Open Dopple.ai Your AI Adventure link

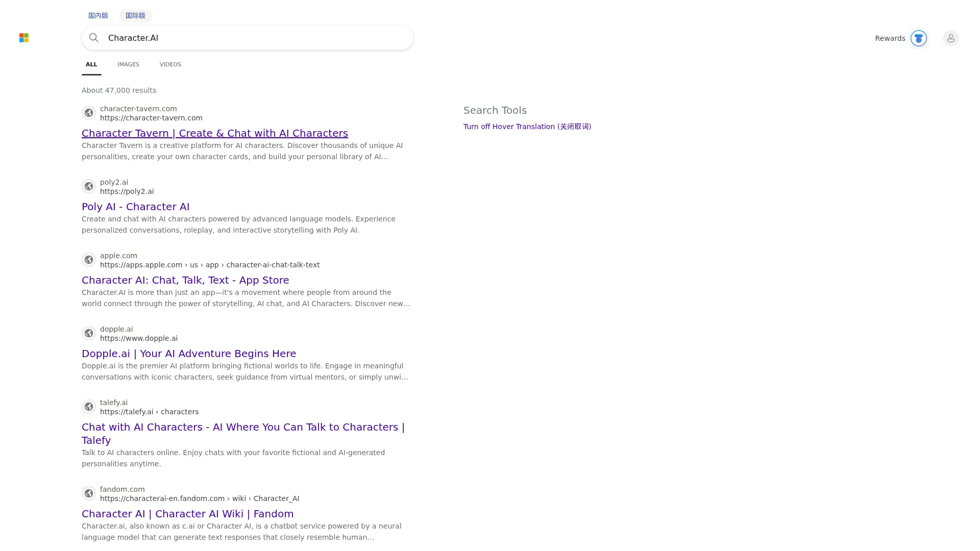click(x=189, y=354)
